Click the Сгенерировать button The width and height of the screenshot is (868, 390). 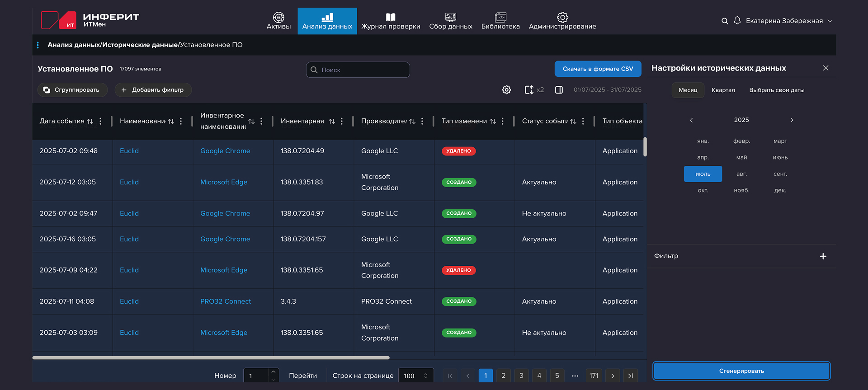click(741, 371)
